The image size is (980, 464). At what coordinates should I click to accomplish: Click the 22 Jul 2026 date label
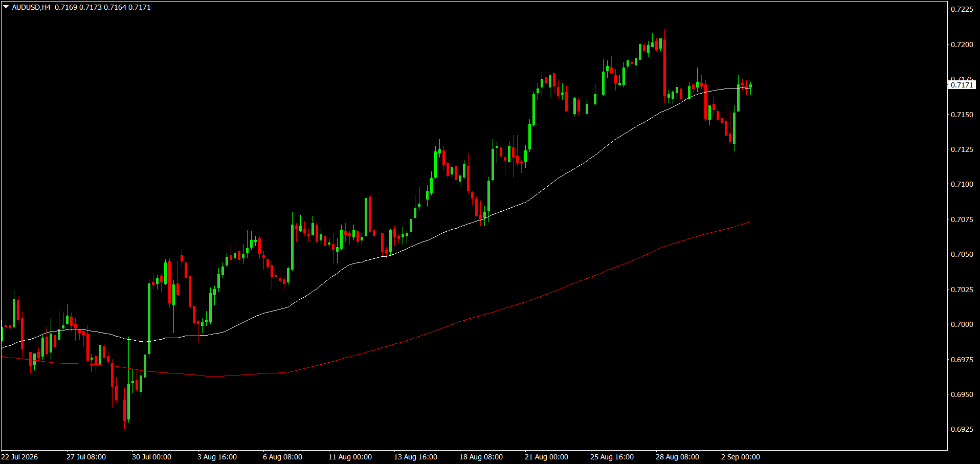pyautogui.click(x=19, y=457)
